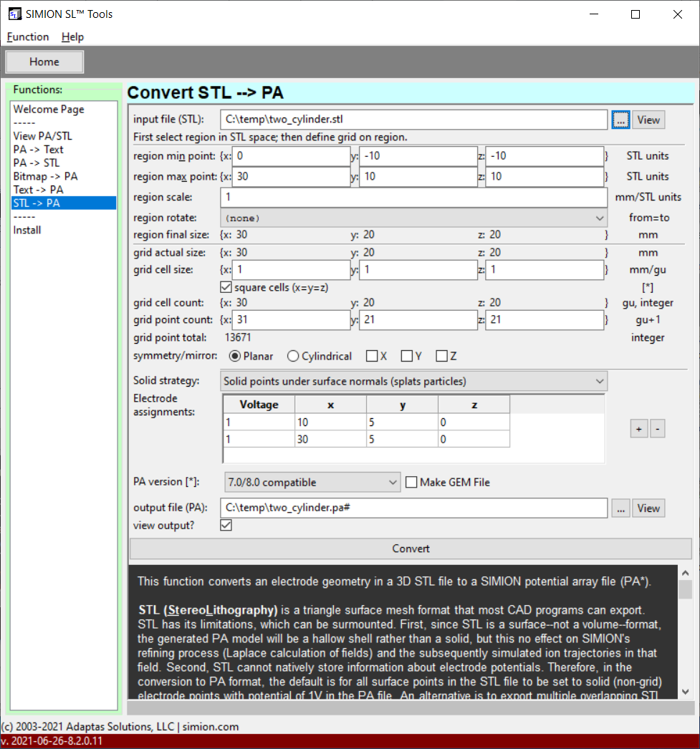The height and width of the screenshot is (749, 700).
Task: Open the Help menu
Action: [x=72, y=37]
